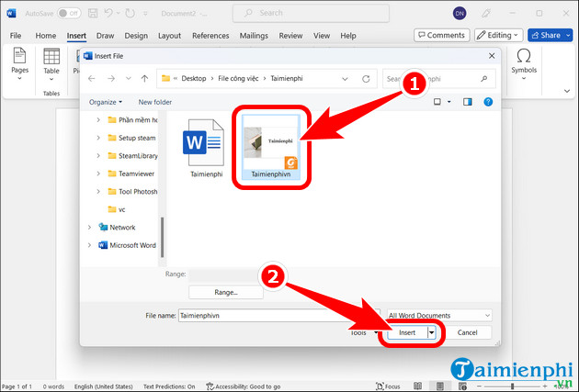The height and width of the screenshot is (392, 579).
Task: Open the Review tab
Action: (x=290, y=36)
